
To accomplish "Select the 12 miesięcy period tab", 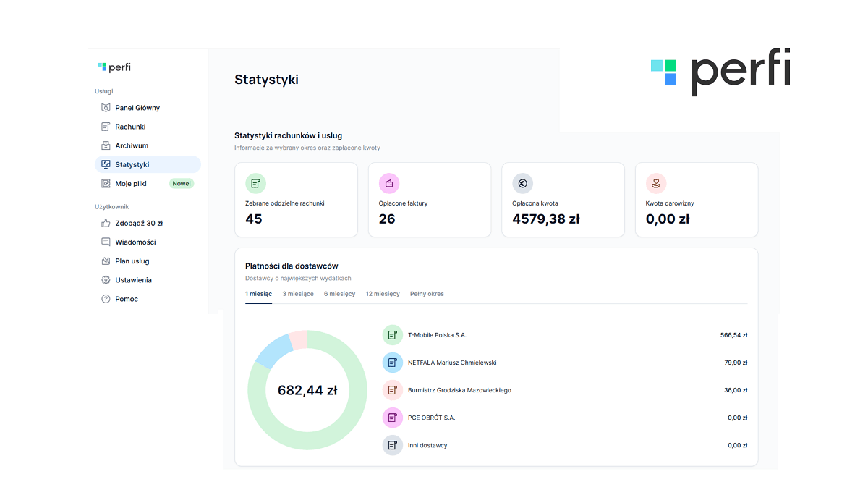I will click(x=383, y=294).
